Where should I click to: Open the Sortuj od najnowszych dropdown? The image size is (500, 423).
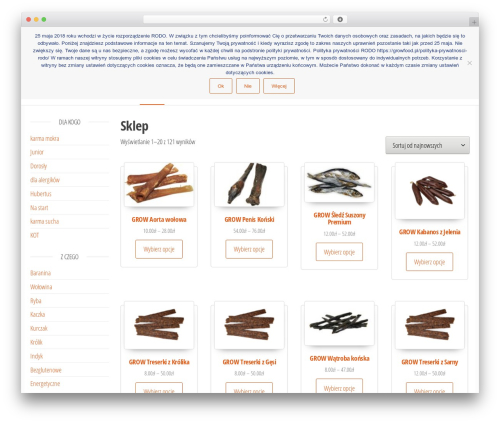point(427,145)
